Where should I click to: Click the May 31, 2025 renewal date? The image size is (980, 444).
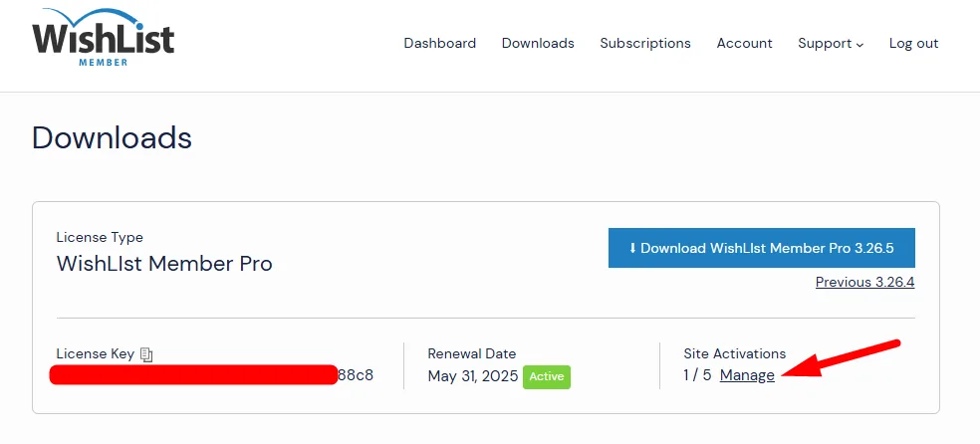click(x=472, y=376)
